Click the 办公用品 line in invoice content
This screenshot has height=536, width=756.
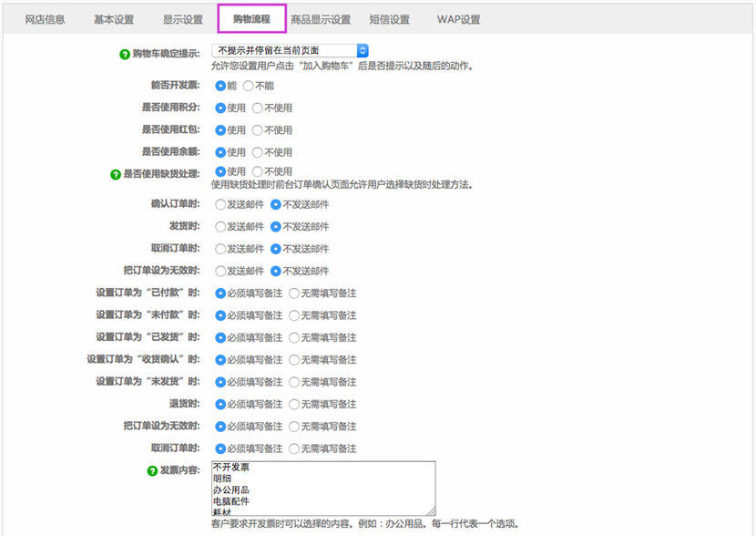pos(231,490)
